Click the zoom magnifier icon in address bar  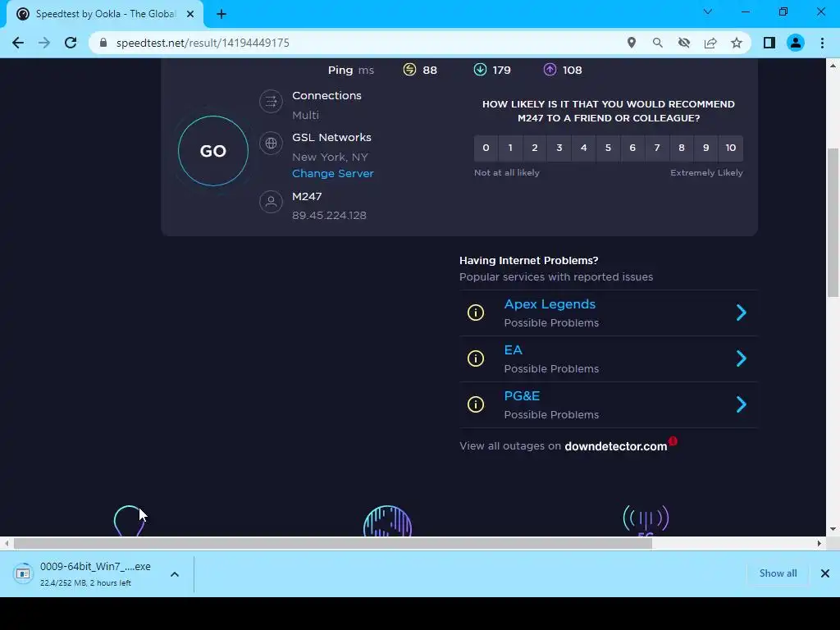tap(658, 43)
